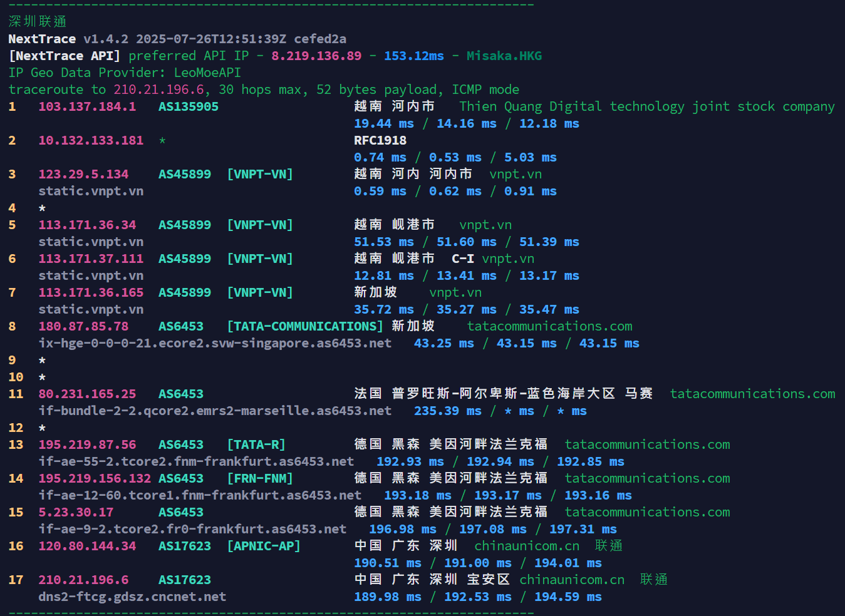The height and width of the screenshot is (616, 845).
Task: Select hop 13 IP 195.219.87.56
Action: coord(87,444)
